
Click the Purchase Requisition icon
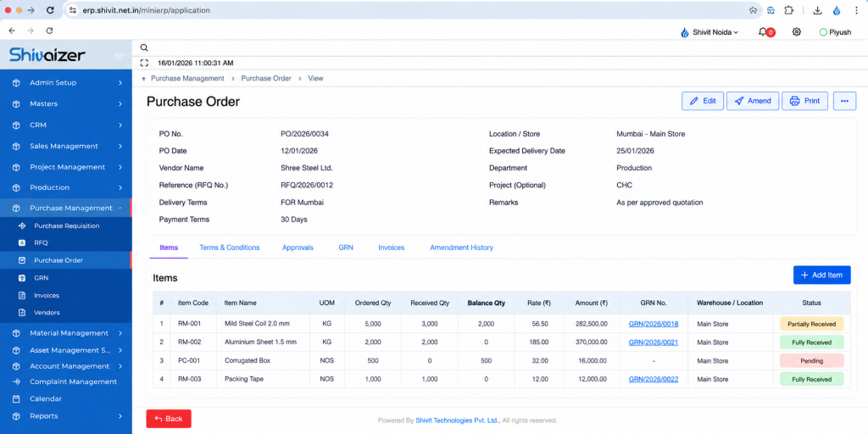pos(22,225)
